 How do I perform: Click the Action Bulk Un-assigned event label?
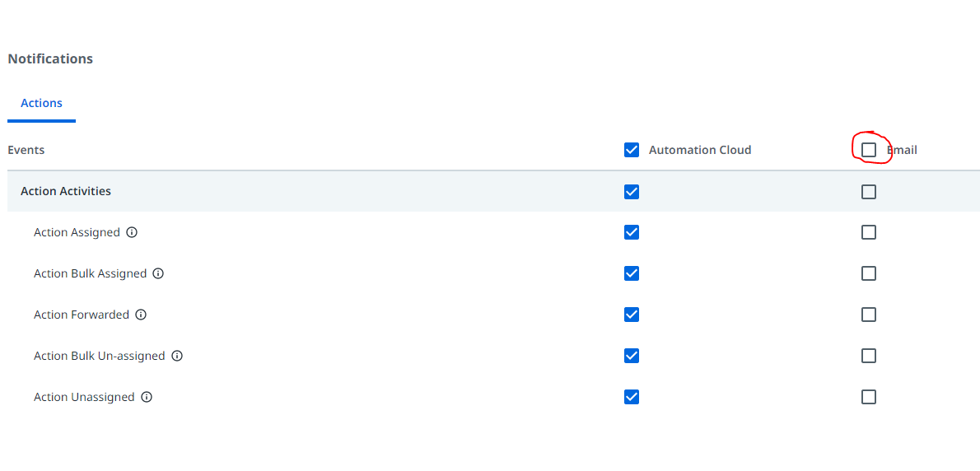click(100, 356)
